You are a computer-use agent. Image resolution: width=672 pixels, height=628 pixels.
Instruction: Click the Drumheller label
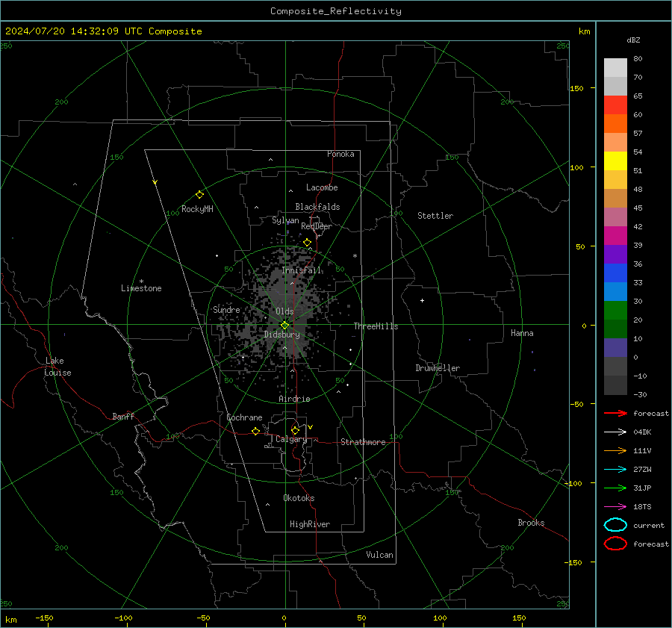pos(438,368)
